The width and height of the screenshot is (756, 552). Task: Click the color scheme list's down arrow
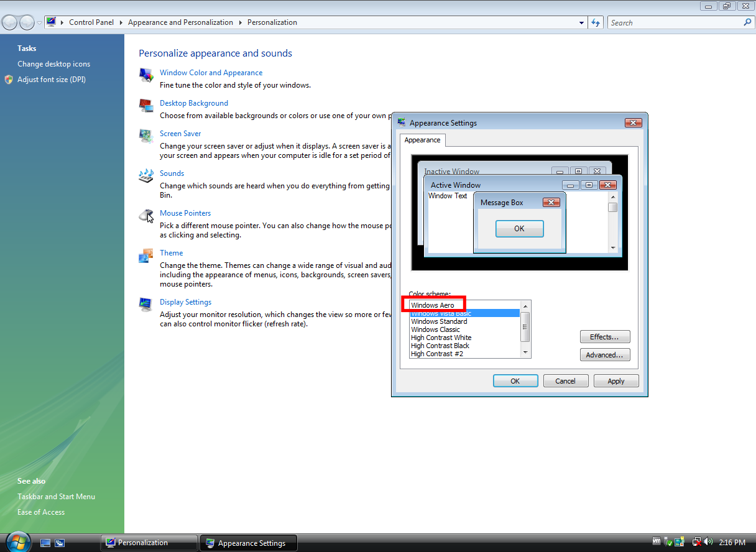525,353
